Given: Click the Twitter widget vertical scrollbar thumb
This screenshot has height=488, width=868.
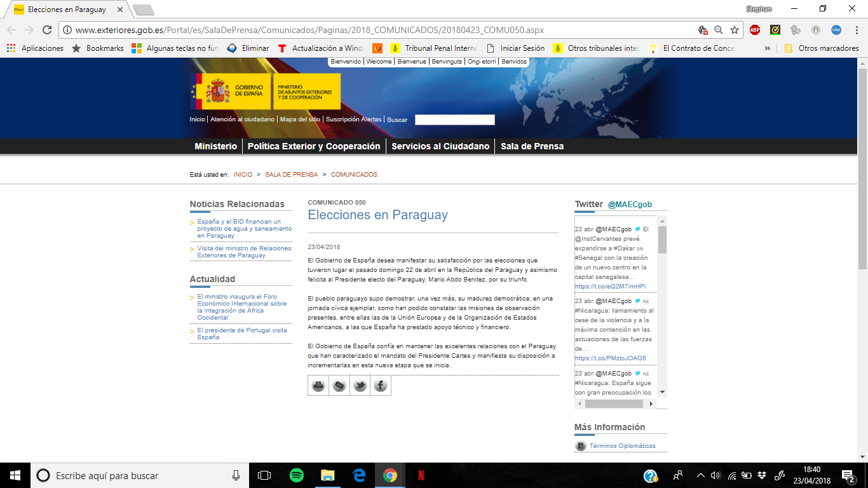Looking at the screenshot, I should pos(662,240).
